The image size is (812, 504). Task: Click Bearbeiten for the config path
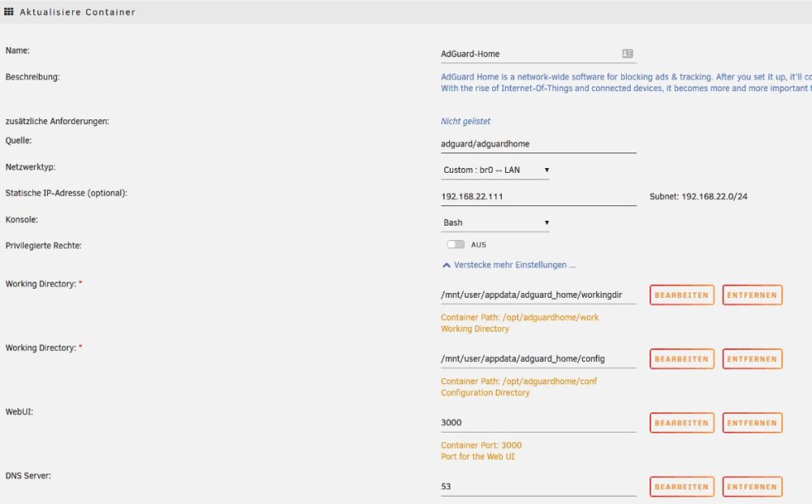(x=681, y=359)
